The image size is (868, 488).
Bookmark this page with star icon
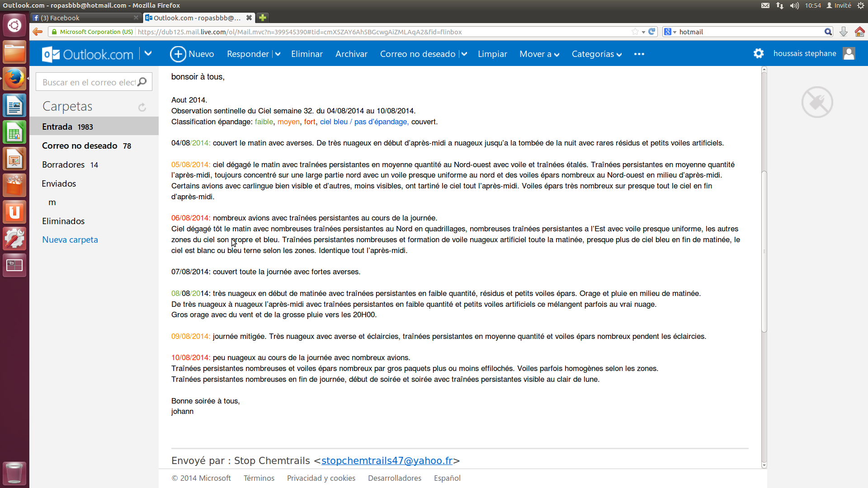(635, 32)
